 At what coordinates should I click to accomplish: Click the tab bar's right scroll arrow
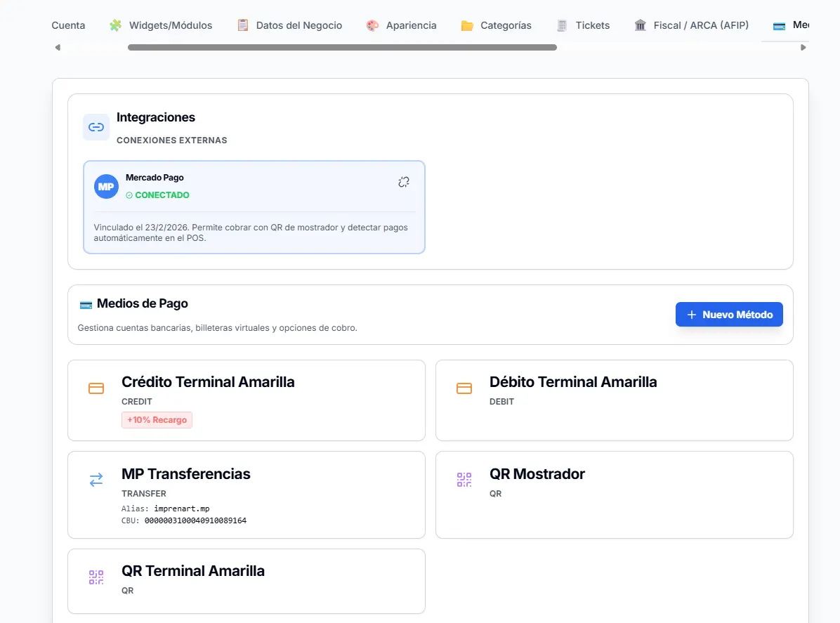(803, 48)
